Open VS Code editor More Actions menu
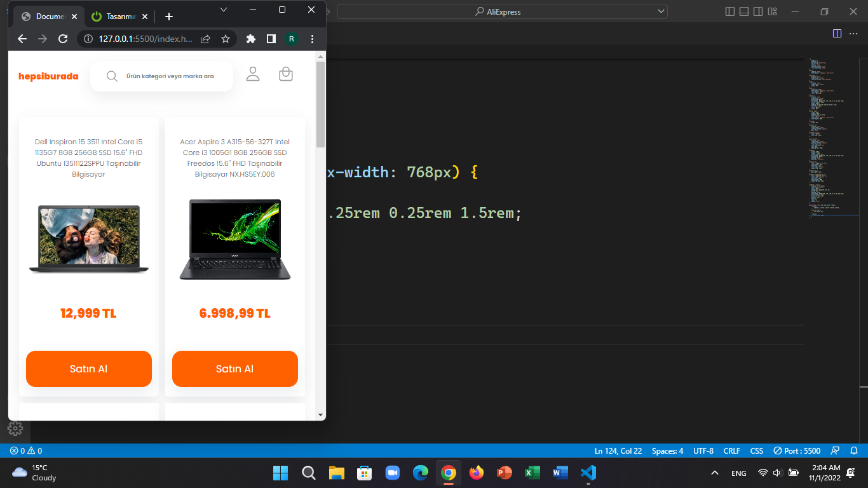Screen dimensions: 868x488 point(854,33)
